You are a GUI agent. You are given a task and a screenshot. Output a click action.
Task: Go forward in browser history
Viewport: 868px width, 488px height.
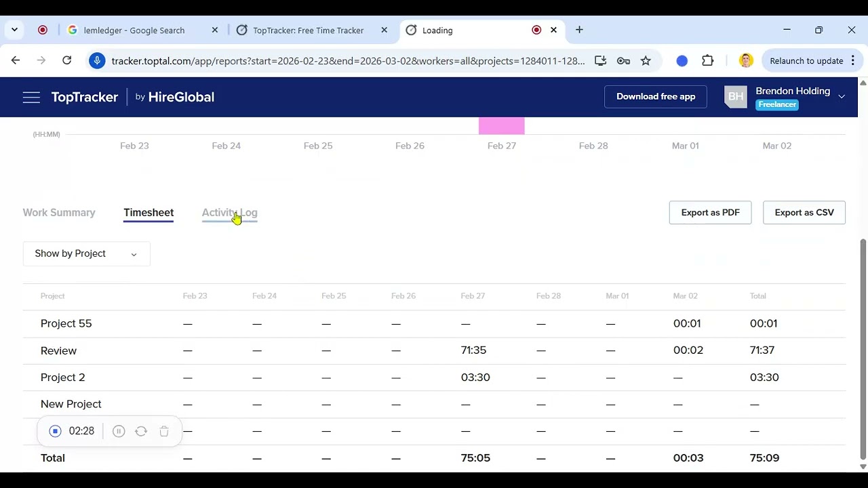coord(41,60)
